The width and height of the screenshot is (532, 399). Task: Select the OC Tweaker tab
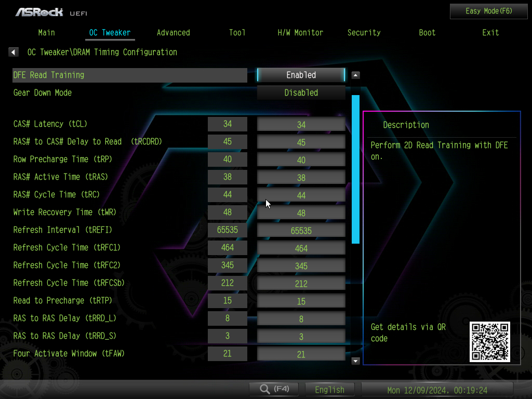110,33
